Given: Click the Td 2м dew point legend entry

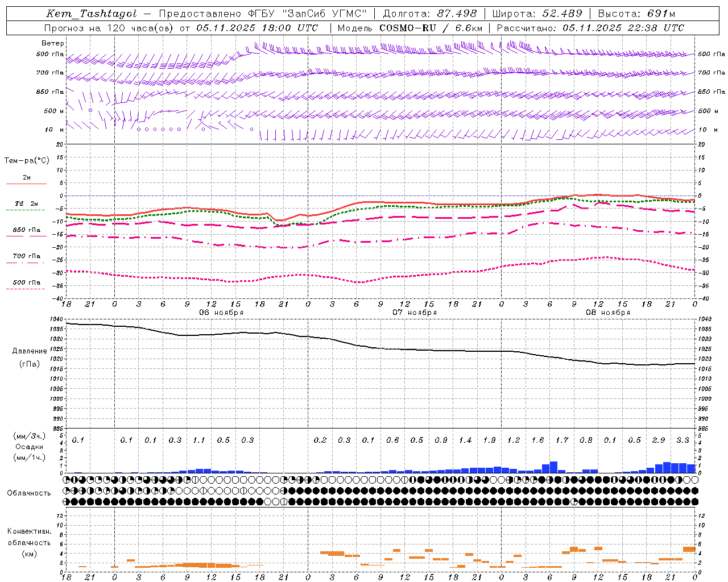Looking at the screenshot, I should (x=26, y=203).
